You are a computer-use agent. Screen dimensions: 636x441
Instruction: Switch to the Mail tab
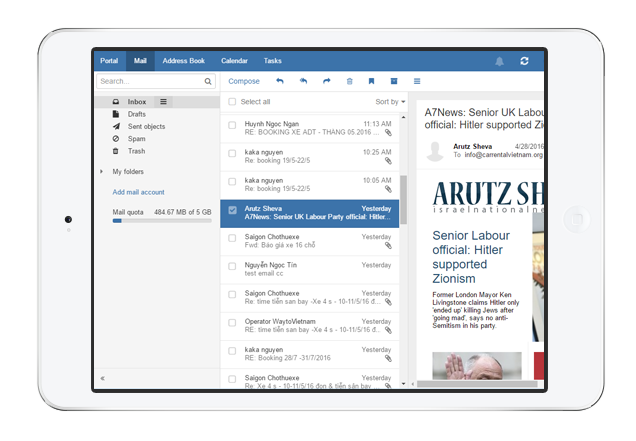click(140, 61)
